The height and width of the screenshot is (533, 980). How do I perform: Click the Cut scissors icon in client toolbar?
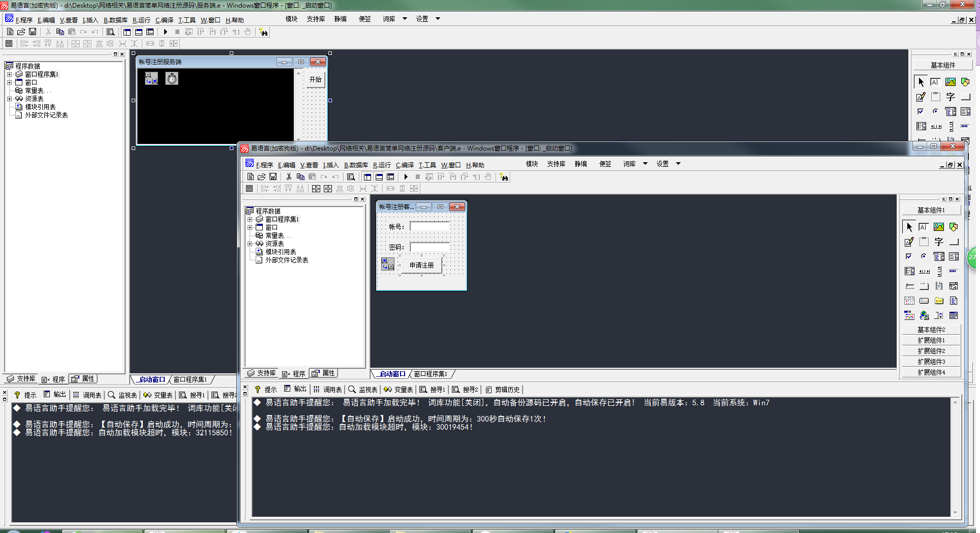coord(289,177)
